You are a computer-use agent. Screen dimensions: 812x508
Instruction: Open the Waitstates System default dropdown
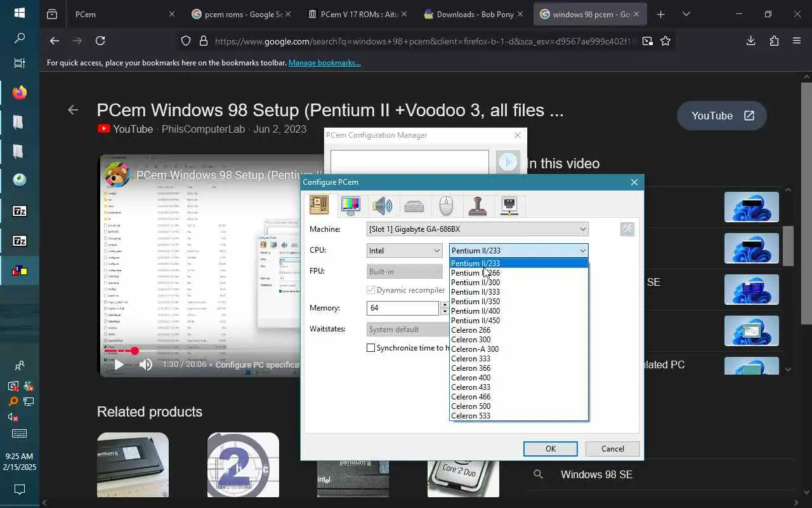(408, 330)
